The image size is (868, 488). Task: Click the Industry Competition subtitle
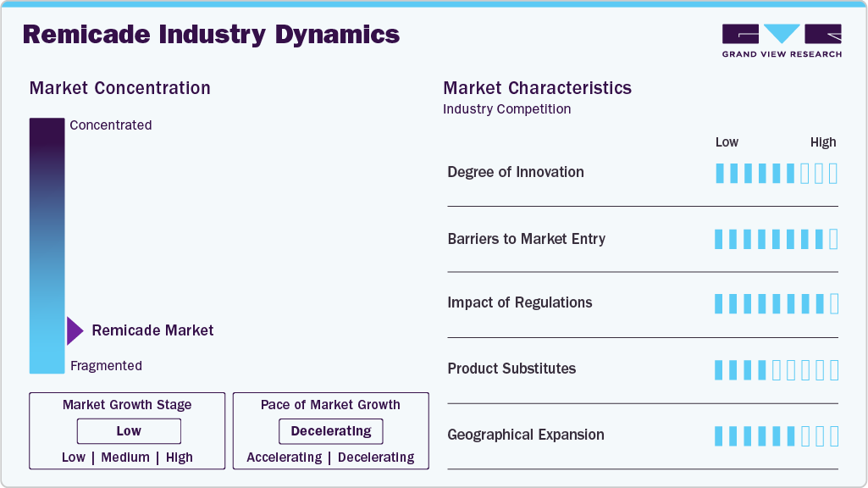506,109
